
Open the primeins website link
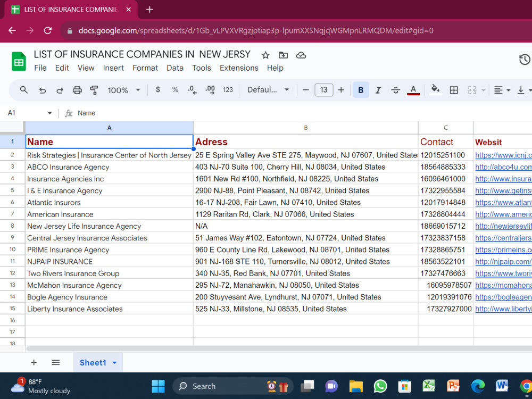point(503,250)
